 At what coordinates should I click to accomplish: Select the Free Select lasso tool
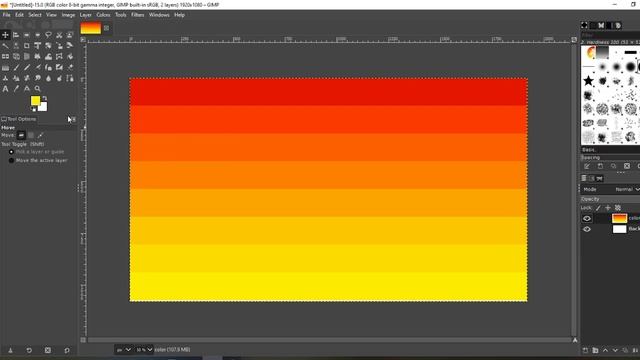point(48,35)
